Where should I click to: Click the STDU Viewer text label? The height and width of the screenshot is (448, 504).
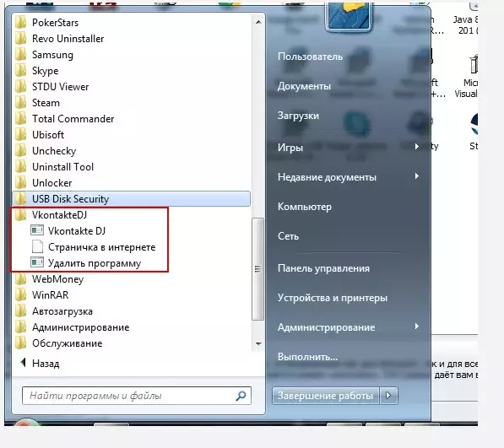click(x=61, y=87)
